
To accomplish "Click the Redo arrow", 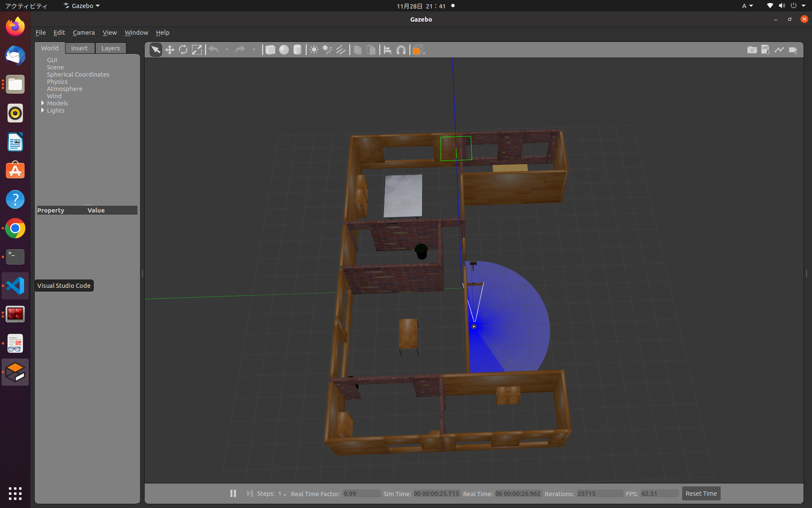I will tap(240, 50).
